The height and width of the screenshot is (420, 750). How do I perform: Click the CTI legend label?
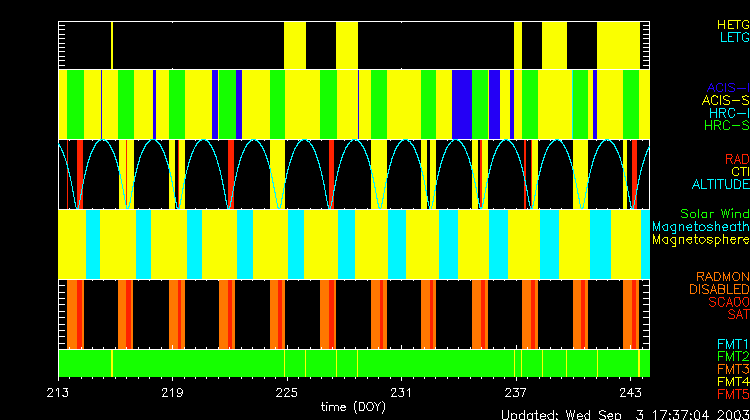[740, 172]
